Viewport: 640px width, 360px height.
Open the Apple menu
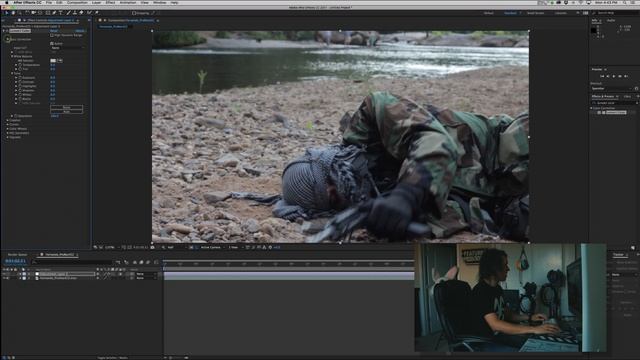pyautogui.click(x=7, y=2)
